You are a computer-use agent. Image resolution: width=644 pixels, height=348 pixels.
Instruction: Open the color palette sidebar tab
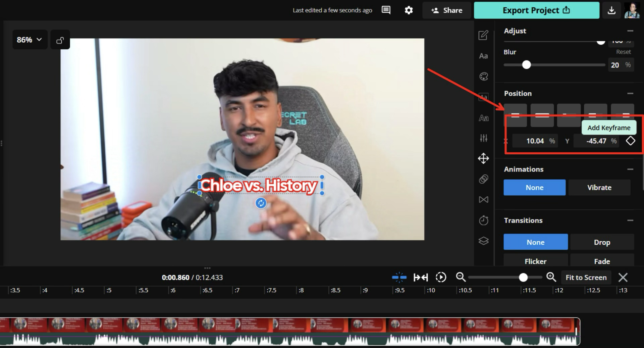point(483,77)
